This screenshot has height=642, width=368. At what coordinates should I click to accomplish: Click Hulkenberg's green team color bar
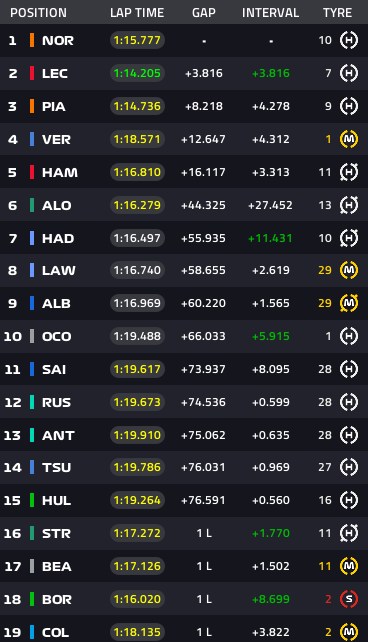(x=32, y=500)
